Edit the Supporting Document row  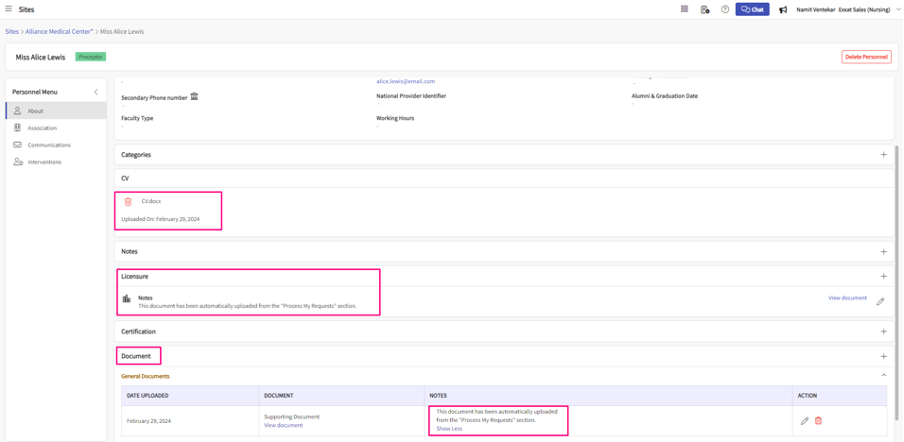click(804, 421)
